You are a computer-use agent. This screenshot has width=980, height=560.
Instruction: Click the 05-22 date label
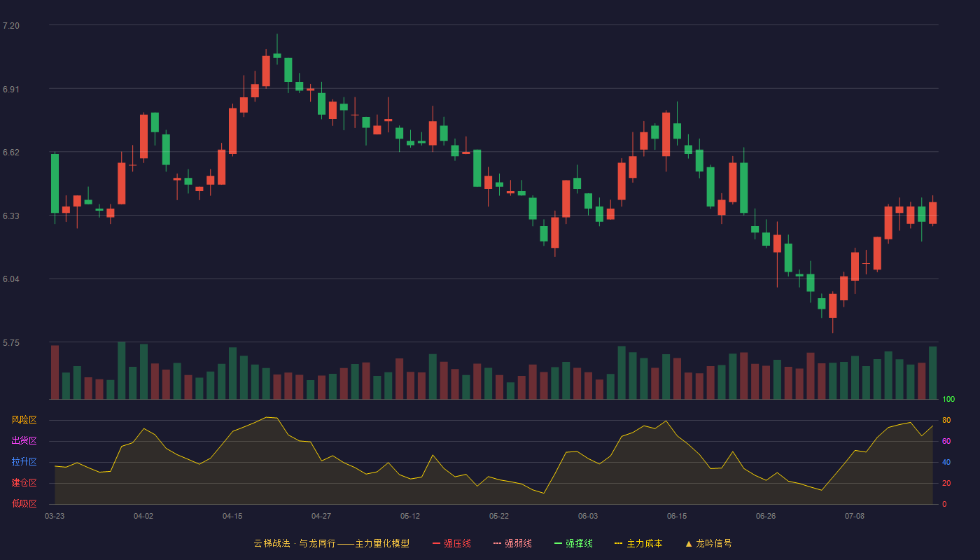pyautogui.click(x=499, y=516)
